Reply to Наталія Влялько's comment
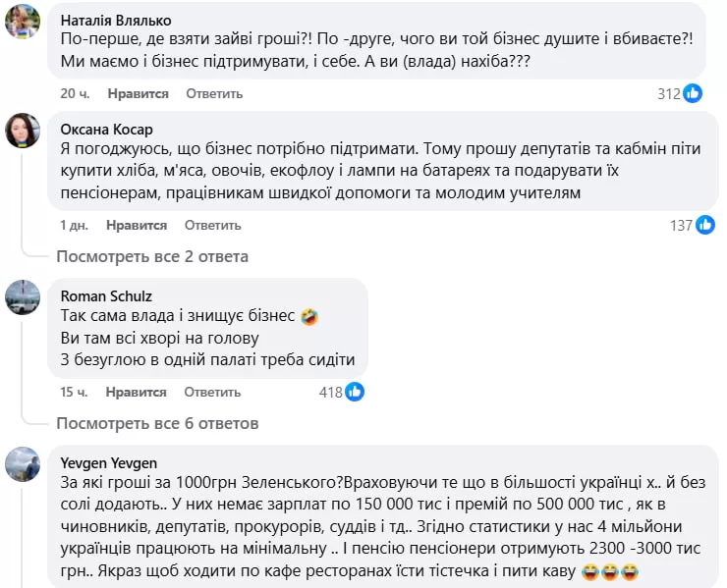The width and height of the screenshot is (727, 588). (x=213, y=94)
